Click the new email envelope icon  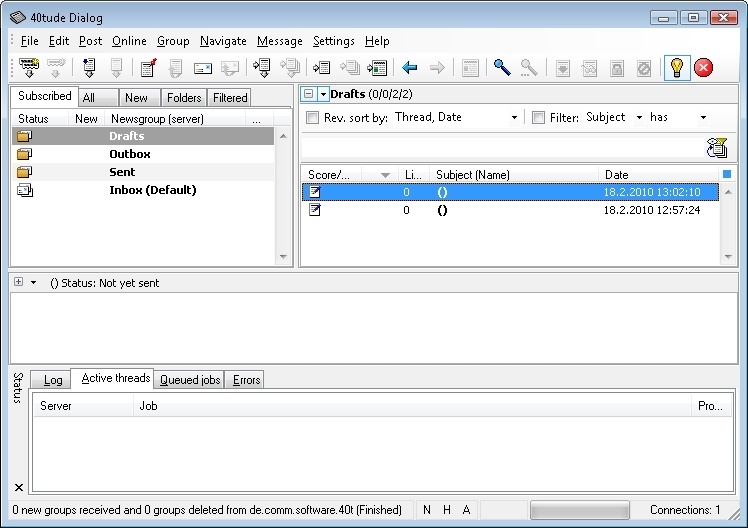click(203, 68)
